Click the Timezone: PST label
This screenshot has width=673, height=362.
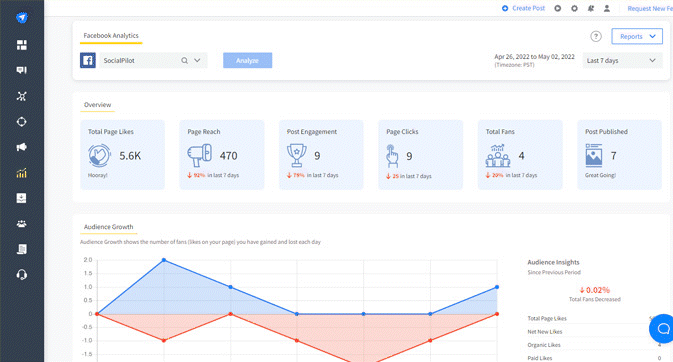[514, 65]
